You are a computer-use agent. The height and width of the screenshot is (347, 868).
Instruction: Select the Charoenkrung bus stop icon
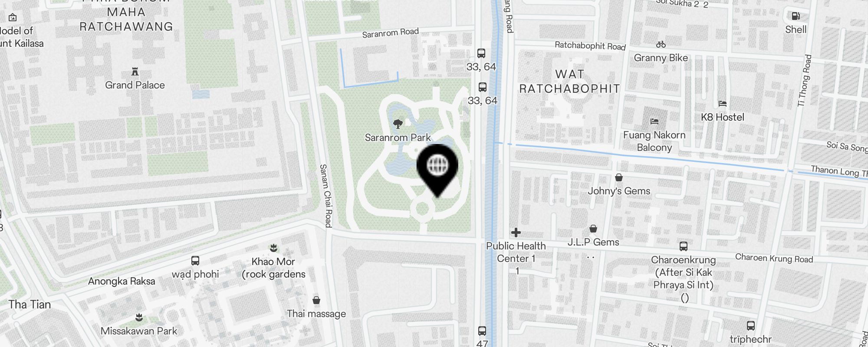684,246
